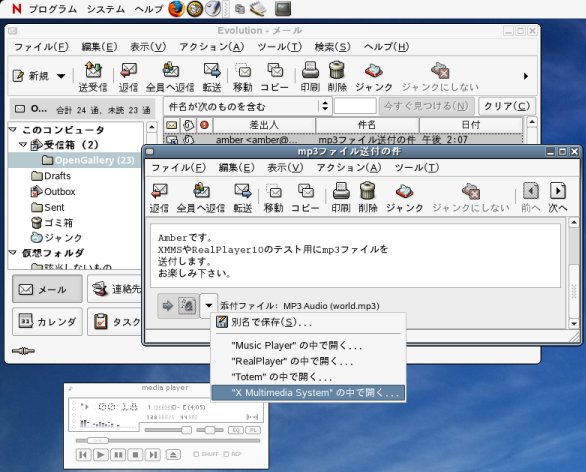This screenshot has width=586, height=472.
Task: Open the プログラム menu in top panel
Action: pos(53,9)
